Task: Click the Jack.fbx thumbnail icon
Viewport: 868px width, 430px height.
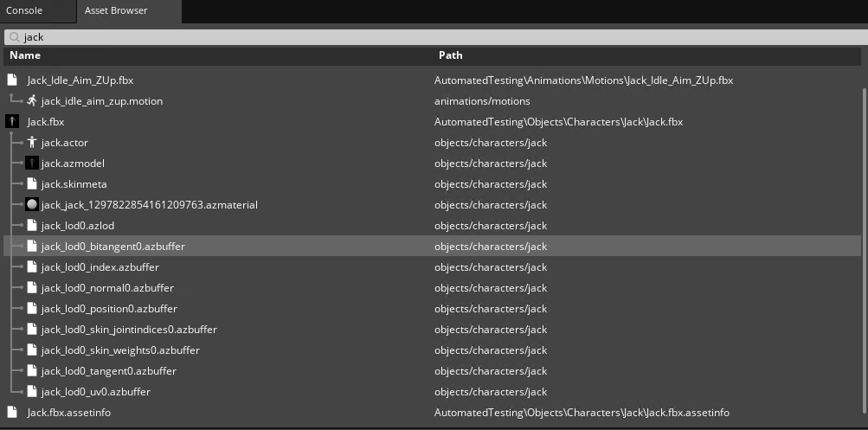Action: [11, 122]
